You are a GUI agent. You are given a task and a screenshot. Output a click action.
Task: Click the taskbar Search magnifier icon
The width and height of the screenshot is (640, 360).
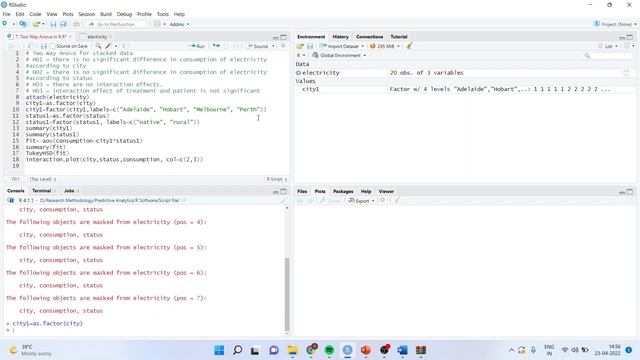[237, 350]
